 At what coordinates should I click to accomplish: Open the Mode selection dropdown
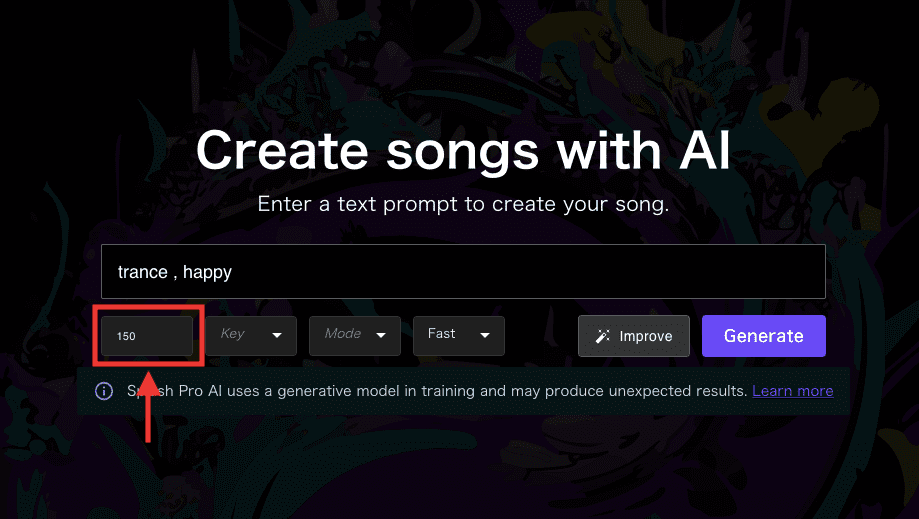pos(355,336)
